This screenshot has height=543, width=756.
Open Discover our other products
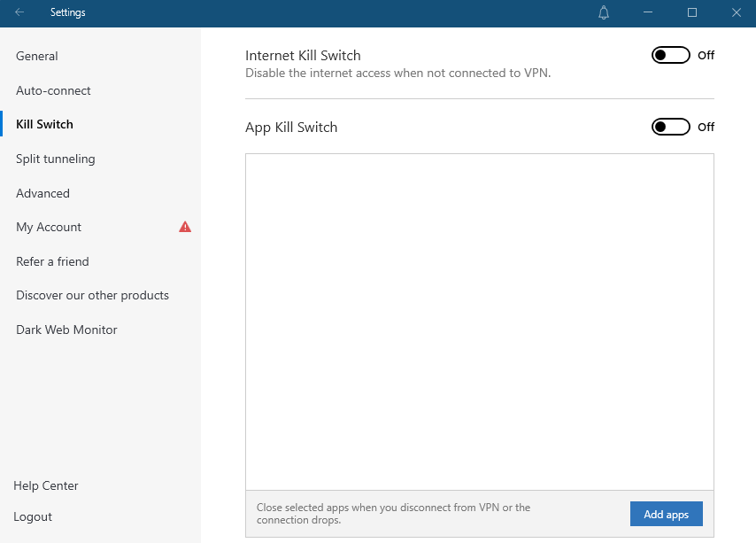pos(92,295)
